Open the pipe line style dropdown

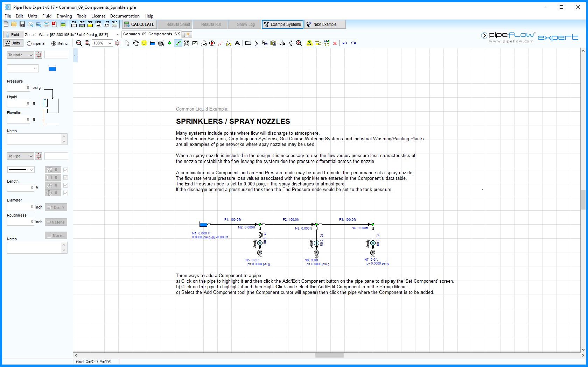tap(21, 170)
